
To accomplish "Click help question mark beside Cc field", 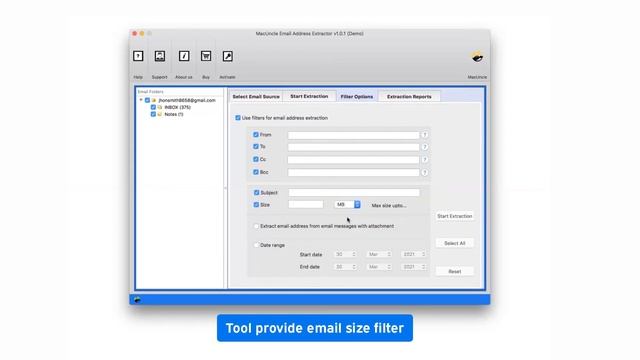I will [424, 160].
